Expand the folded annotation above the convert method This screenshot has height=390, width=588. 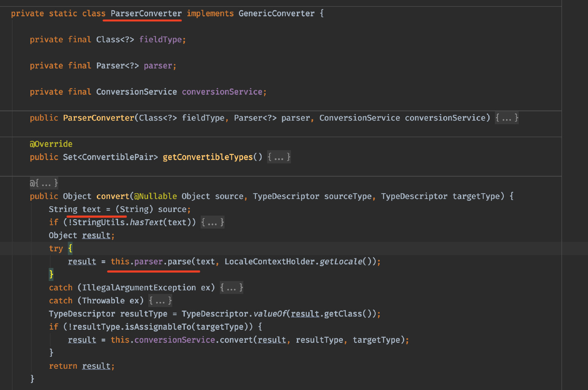[x=44, y=183]
